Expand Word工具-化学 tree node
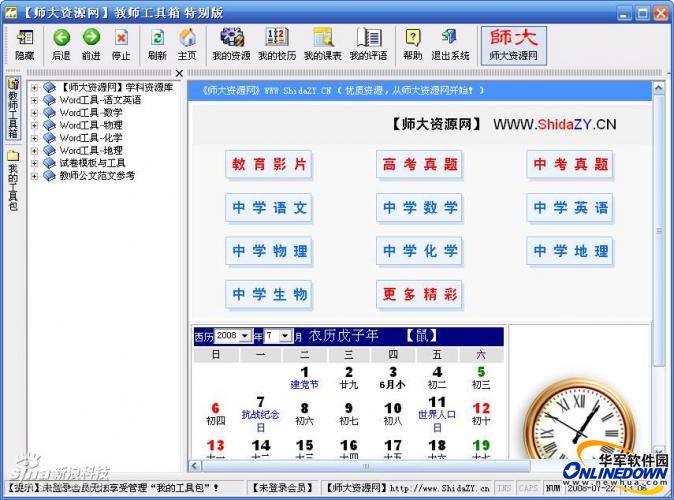This screenshot has height=500, width=674. [34, 138]
